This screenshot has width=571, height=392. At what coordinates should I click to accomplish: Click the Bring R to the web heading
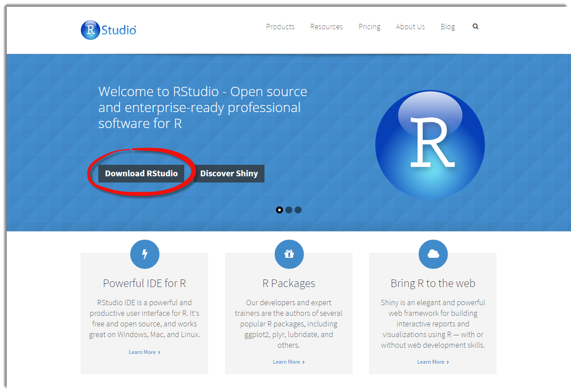[433, 283]
